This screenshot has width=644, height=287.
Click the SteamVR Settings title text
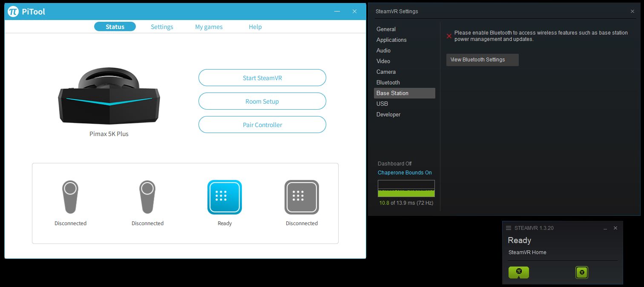pos(397,12)
